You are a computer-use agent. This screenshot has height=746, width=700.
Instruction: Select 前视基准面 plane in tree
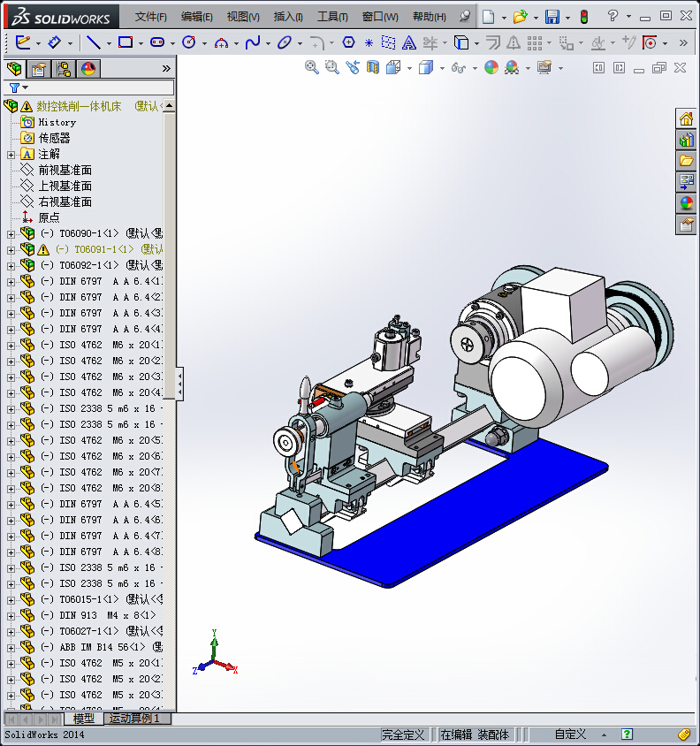click(x=65, y=171)
